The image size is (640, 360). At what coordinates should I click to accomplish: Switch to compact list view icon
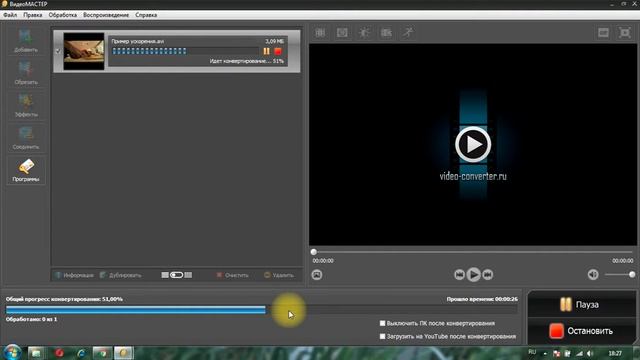click(x=165, y=275)
